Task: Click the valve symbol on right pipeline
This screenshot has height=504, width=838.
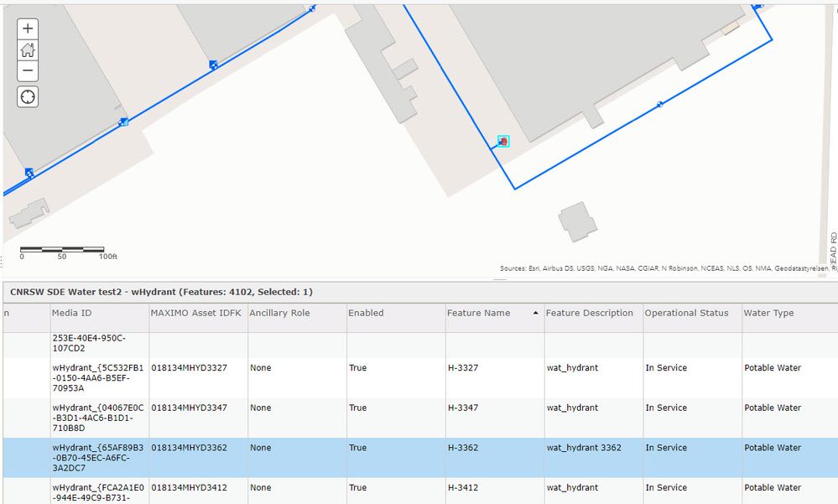Action: (x=660, y=104)
